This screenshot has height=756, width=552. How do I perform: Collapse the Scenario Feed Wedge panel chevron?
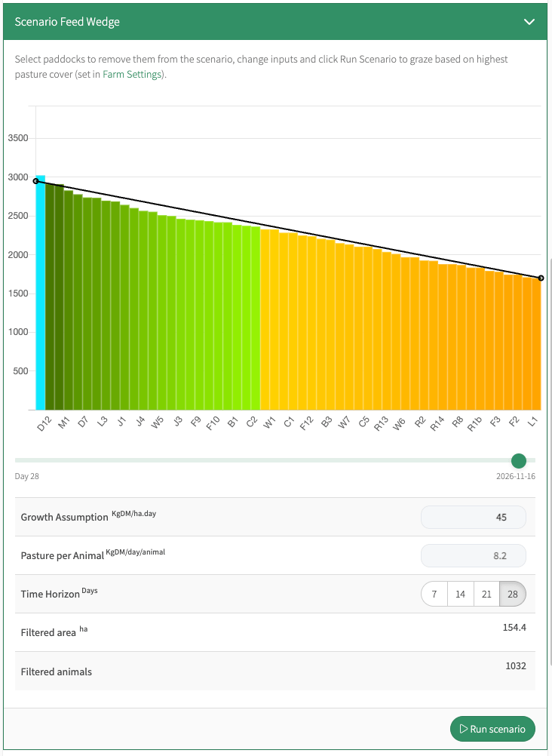(529, 22)
